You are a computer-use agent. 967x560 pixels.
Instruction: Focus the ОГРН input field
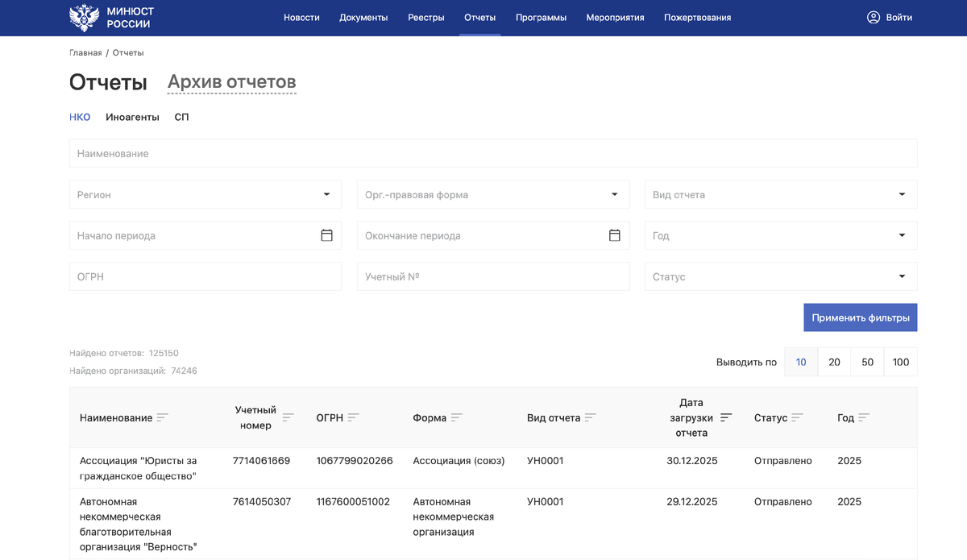(205, 276)
